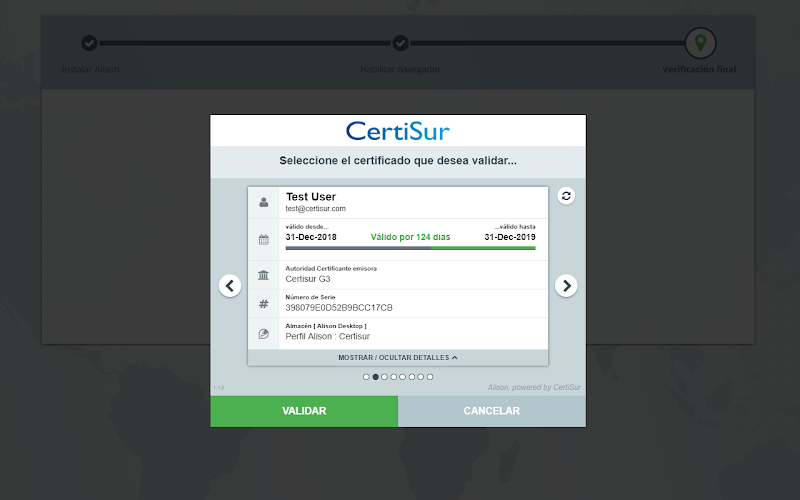800x500 pixels.
Task: Click the Test User name
Action: (x=311, y=196)
